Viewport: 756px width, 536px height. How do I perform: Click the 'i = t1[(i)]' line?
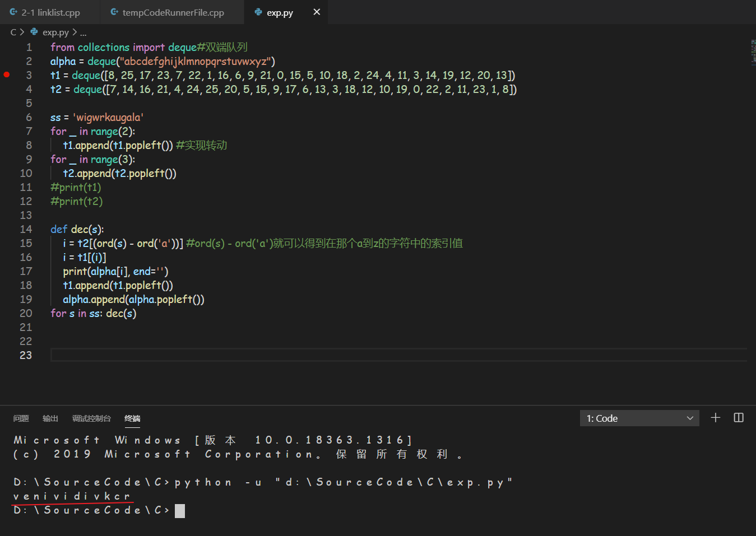click(84, 257)
